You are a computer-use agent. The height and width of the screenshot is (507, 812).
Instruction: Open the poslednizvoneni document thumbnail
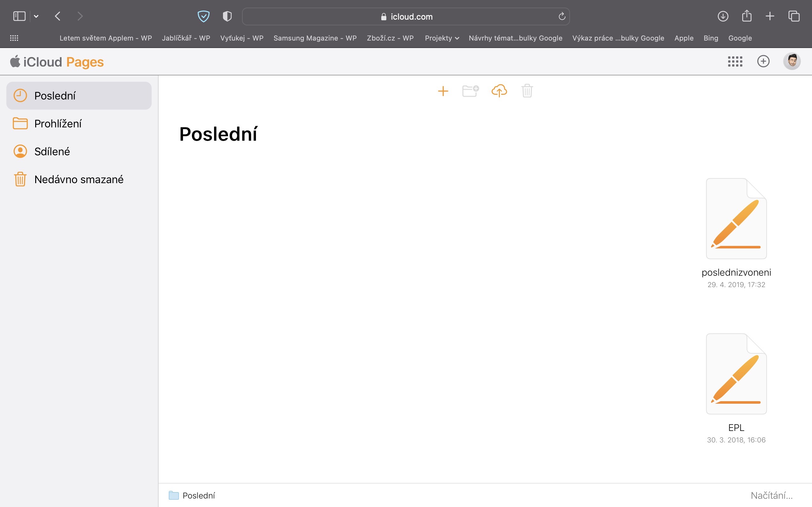(x=736, y=219)
